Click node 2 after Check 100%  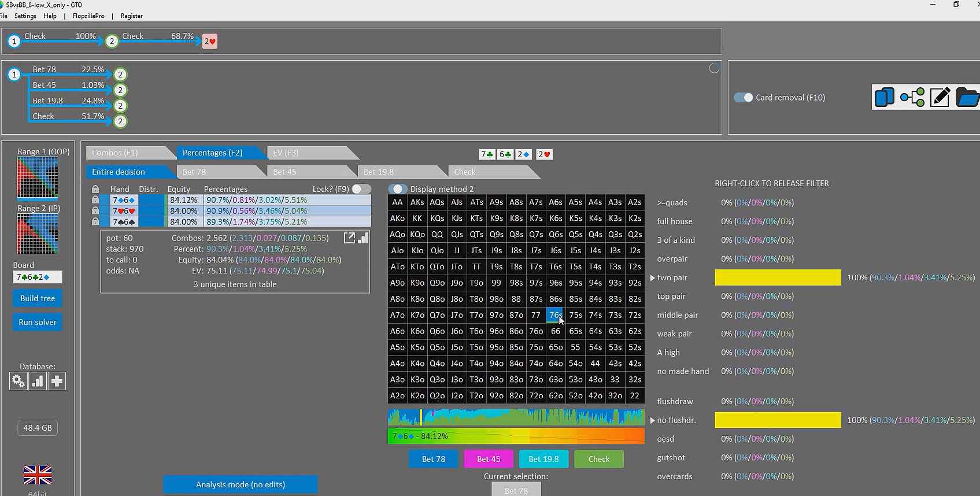(x=112, y=41)
